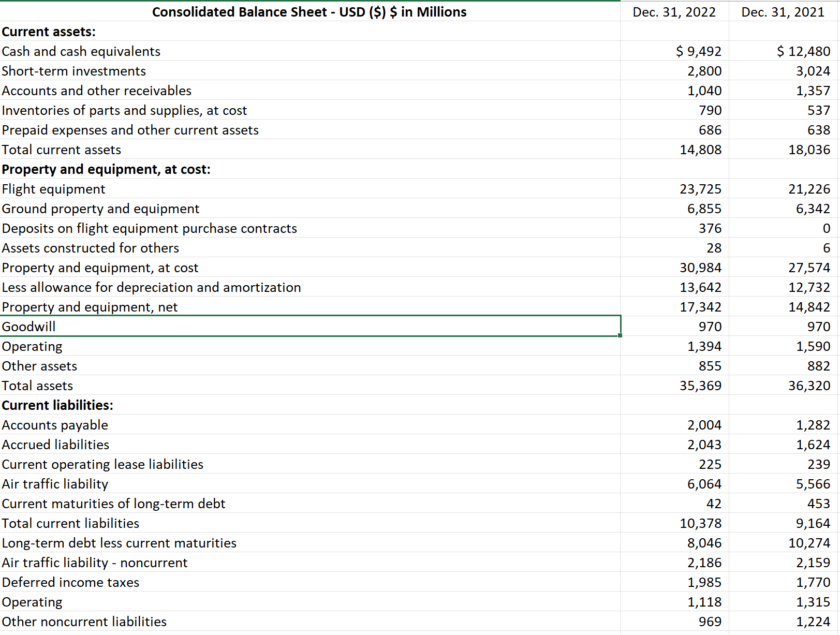Image resolution: width=840 pixels, height=635 pixels.
Task: Select the Current liabilities: heading
Action: [57, 405]
